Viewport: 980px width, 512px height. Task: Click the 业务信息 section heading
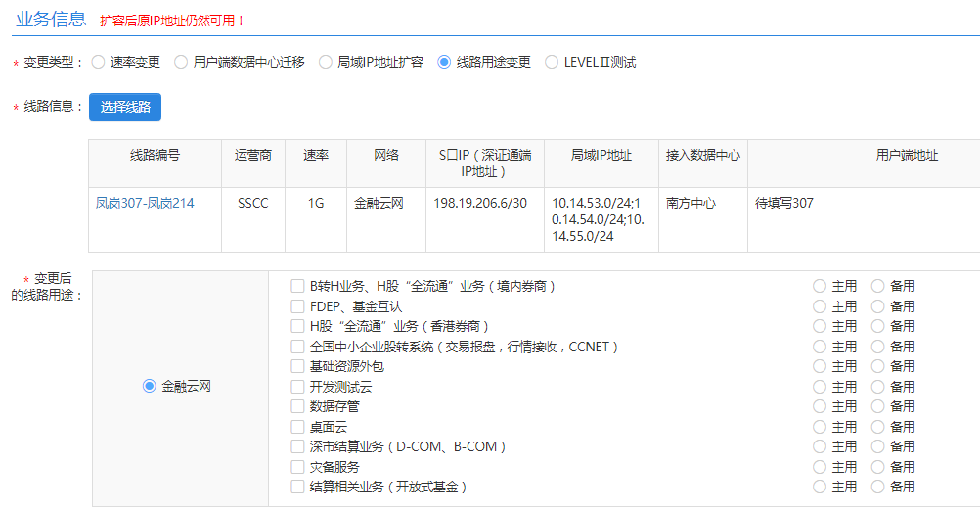51,19
